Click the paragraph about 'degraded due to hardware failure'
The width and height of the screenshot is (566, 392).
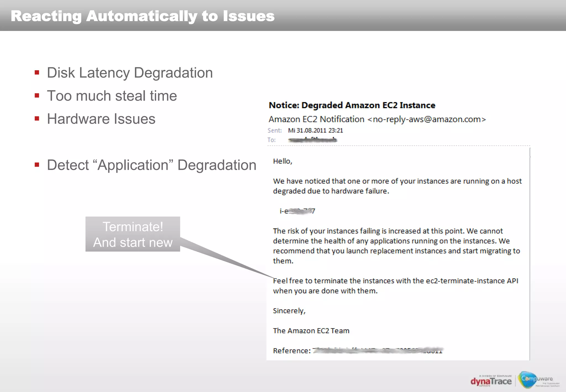point(397,186)
